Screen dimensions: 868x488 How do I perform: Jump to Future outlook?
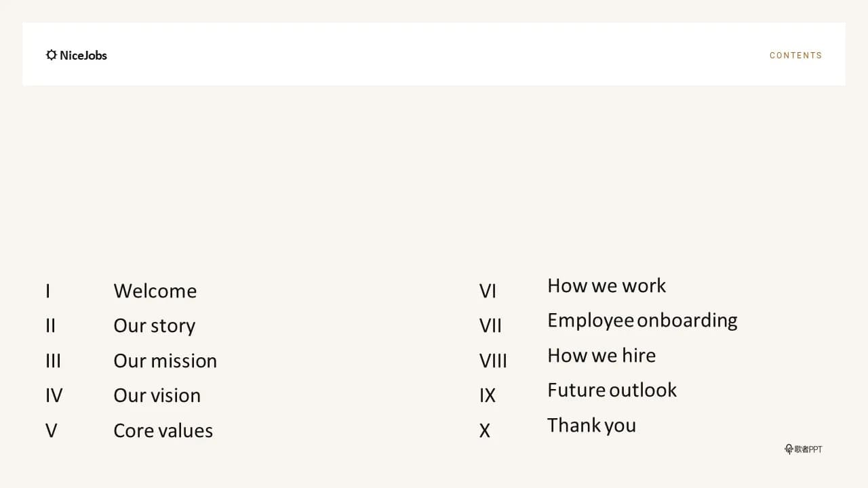pyautogui.click(x=612, y=390)
